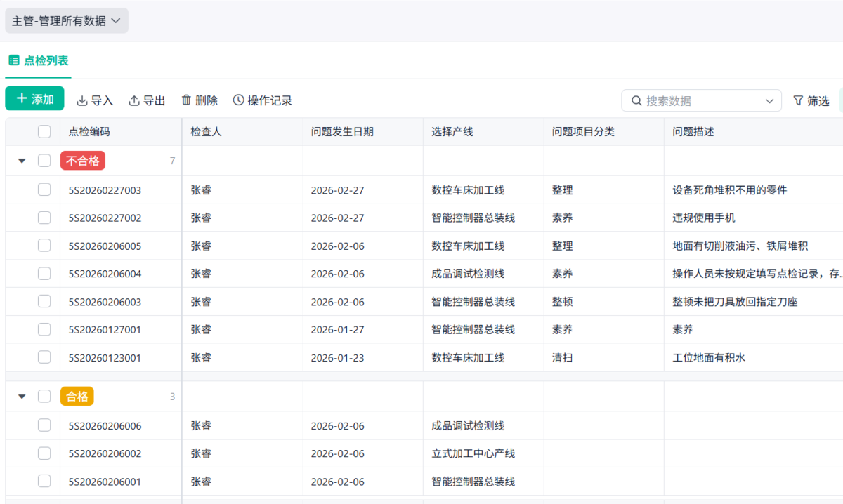Screen dimensions: 843x504
Task: Click the magnifier icon in search box
Action: pyautogui.click(x=636, y=100)
